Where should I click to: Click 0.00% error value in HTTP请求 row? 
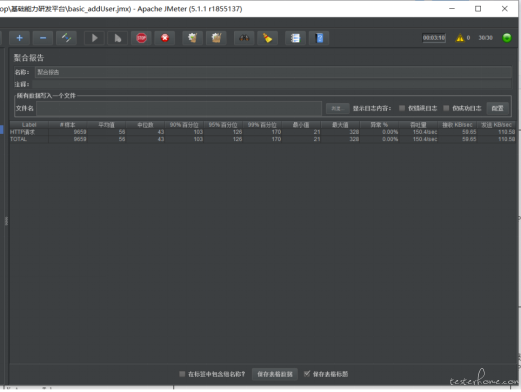coord(390,132)
